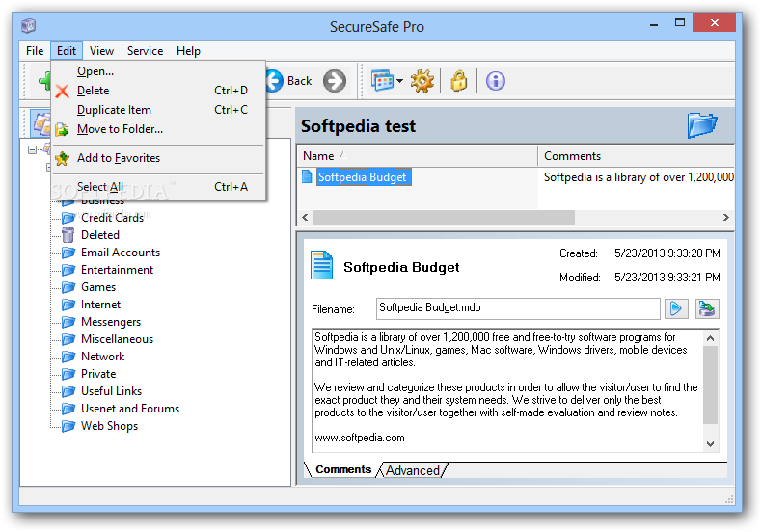This screenshot has height=532, width=762.
Task: Click the comments vertical scrollbar thumb
Action: tap(710, 385)
